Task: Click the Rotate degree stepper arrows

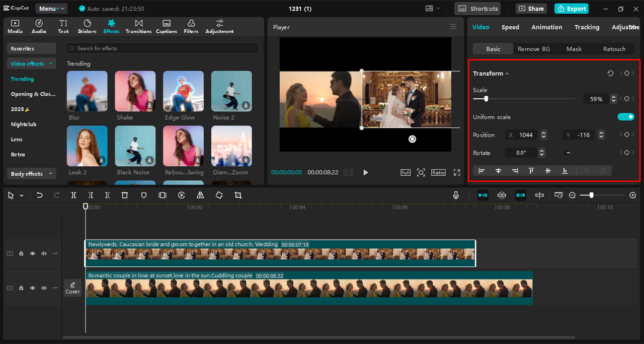Action: pos(542,153)
